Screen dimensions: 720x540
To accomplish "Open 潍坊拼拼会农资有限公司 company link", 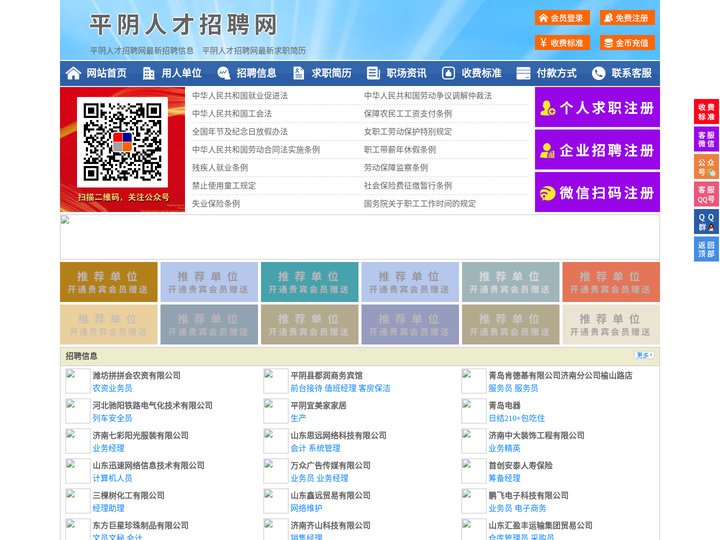I will coord(136,375).
